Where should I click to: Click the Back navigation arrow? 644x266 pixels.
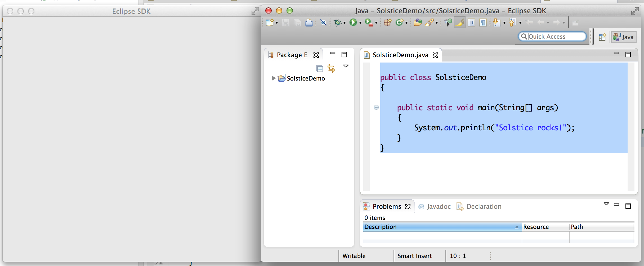[x=541, y=23]
